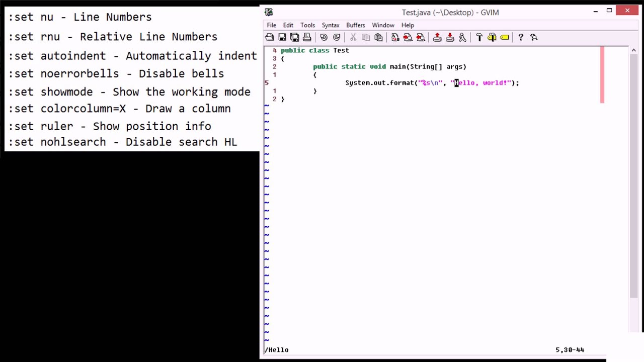Screen dimensions: 644x362
Task: Open the Syntax menu
Action: pos(331,25)
